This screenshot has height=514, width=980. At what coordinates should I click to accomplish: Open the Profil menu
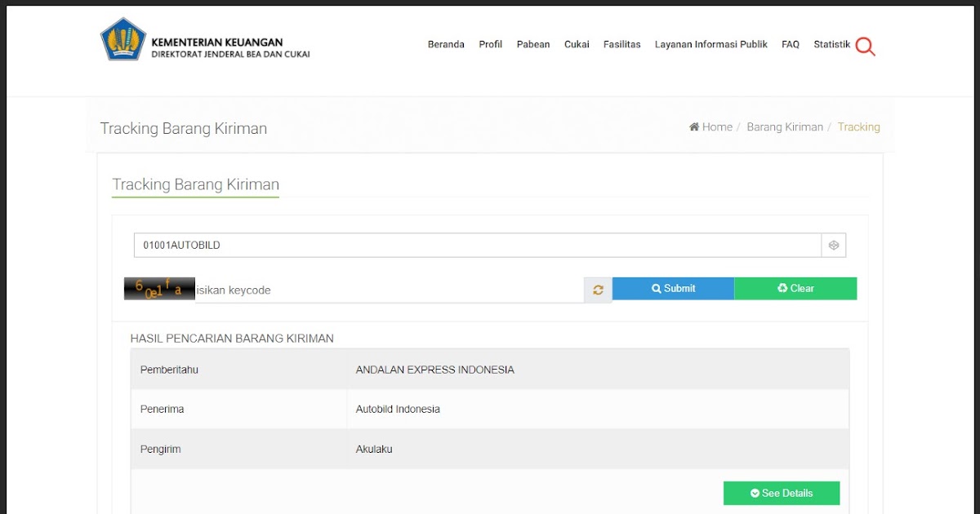click(x=490, y=45)
